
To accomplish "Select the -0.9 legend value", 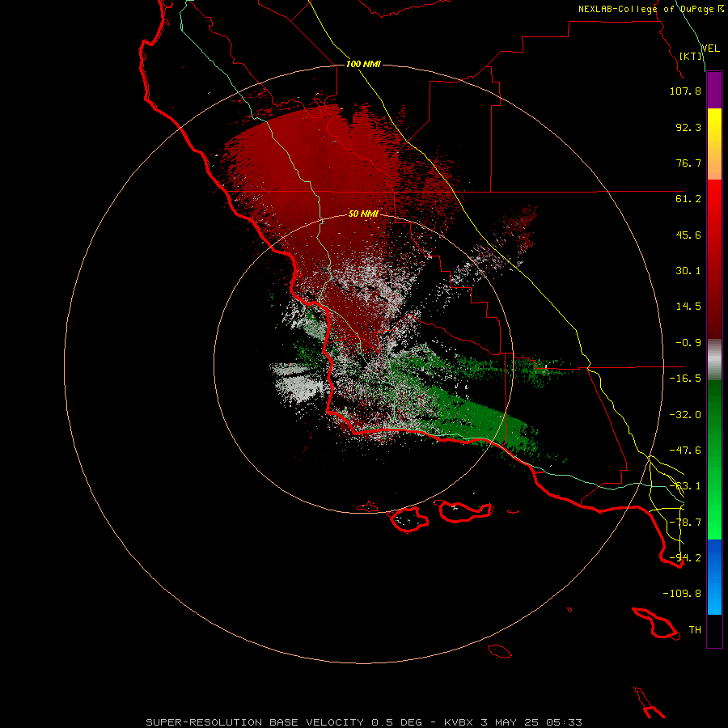I will (x=688, y=343).
